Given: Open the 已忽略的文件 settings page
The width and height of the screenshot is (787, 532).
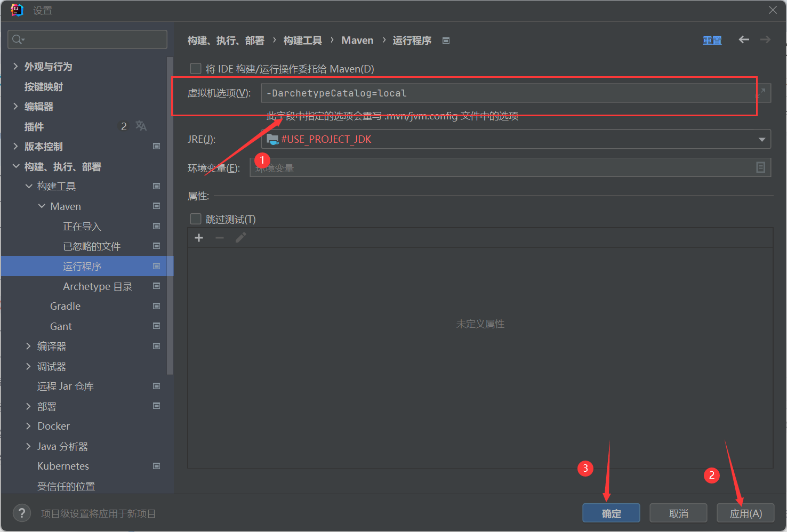Looking at the screenshot, I should pyautogui.click(x=92, y=246).
